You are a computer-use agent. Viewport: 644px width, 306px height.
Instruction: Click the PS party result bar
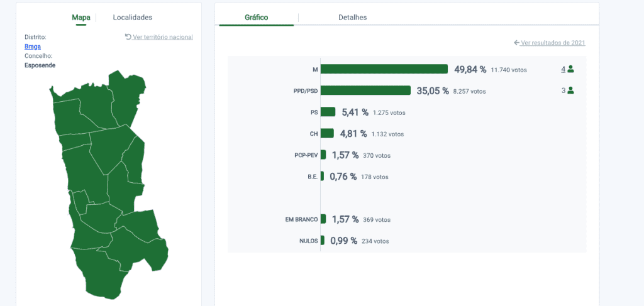click(328, 112)
